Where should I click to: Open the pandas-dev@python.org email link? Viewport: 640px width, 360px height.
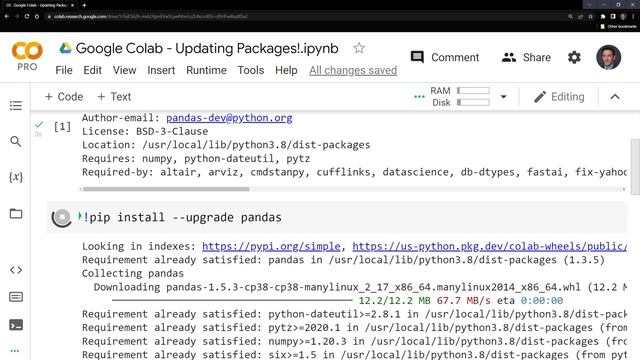click(x=229, y=118)
